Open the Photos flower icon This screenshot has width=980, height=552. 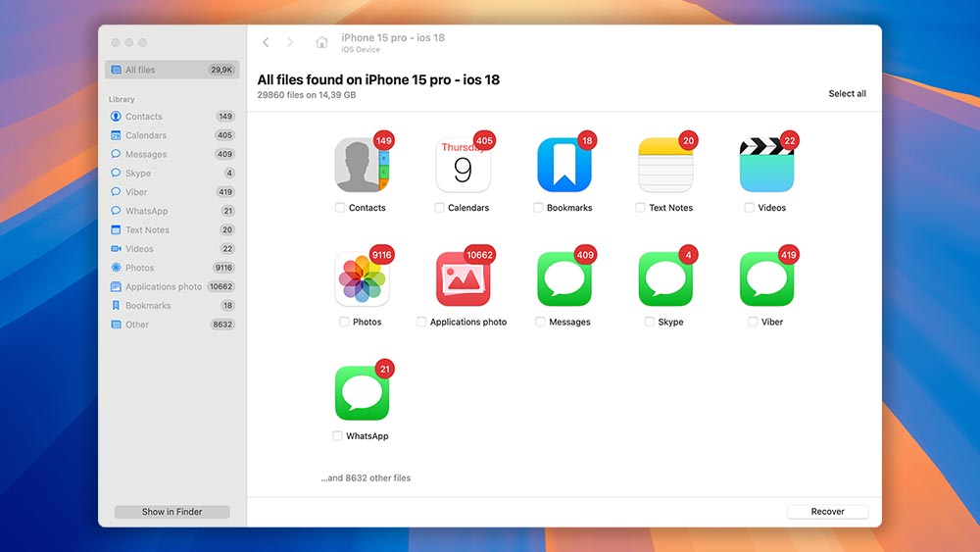362,278
